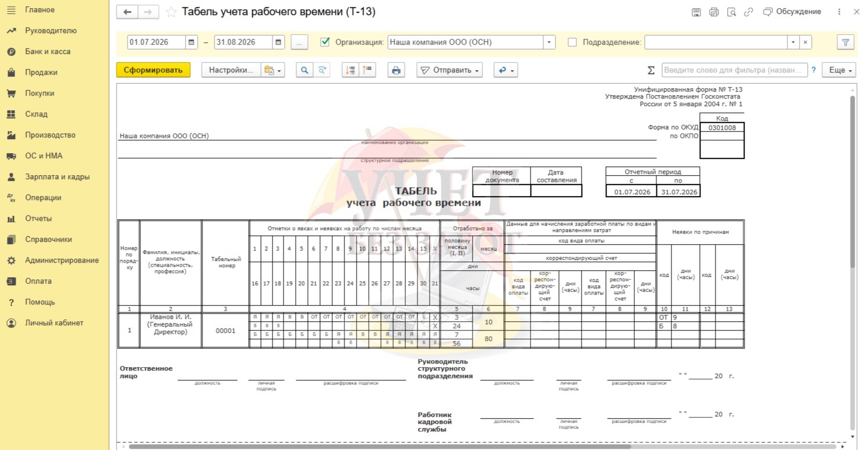Viewport: 868px width, 450px height.
Task: Click the horizontal scrollbar of the report
Action: [380, 447]
